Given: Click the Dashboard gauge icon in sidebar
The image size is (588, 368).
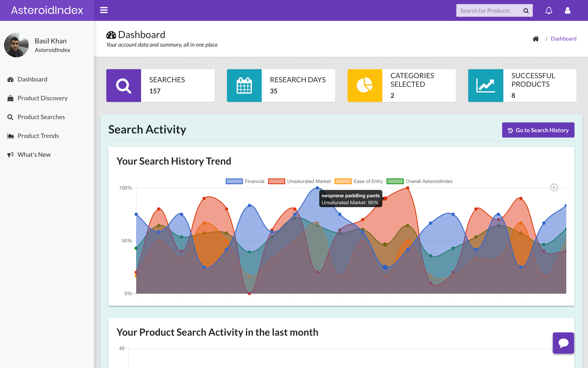Looking at the screenshot, I should (x=10, y=79).
